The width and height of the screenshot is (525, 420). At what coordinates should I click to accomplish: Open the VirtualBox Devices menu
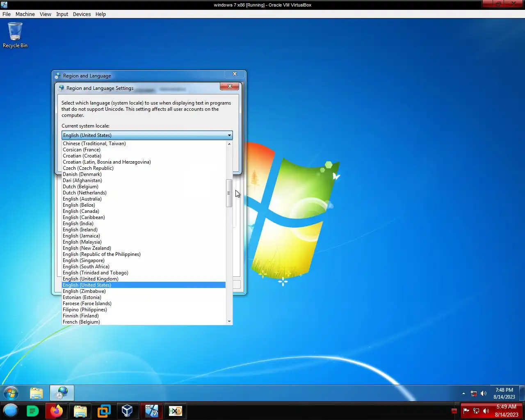click(x=82, y=14)
